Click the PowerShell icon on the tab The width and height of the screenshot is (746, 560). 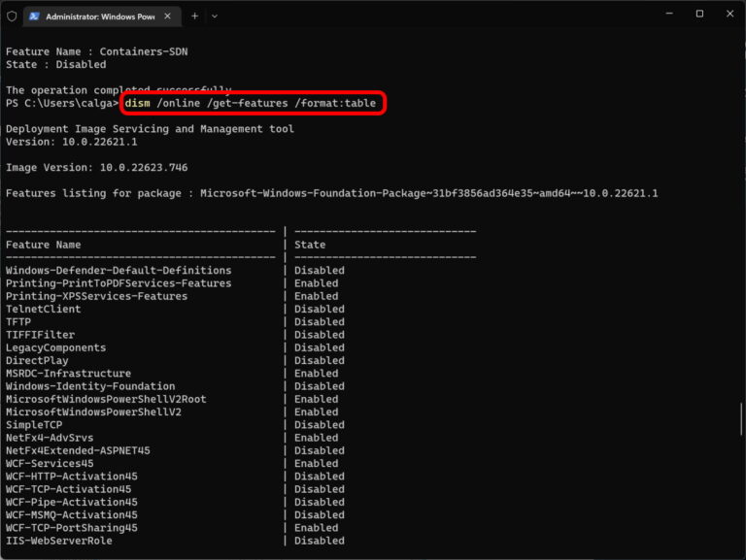(34, 16)
